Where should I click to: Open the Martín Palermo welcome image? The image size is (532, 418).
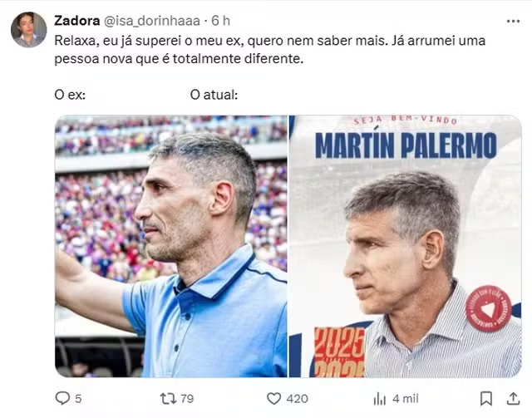[x=406, y=246]
